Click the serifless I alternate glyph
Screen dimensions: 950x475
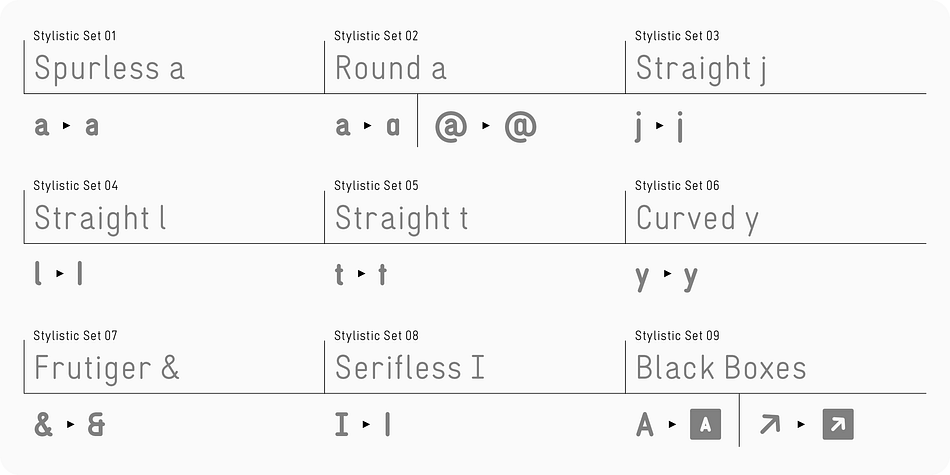(x=388, y=425)
